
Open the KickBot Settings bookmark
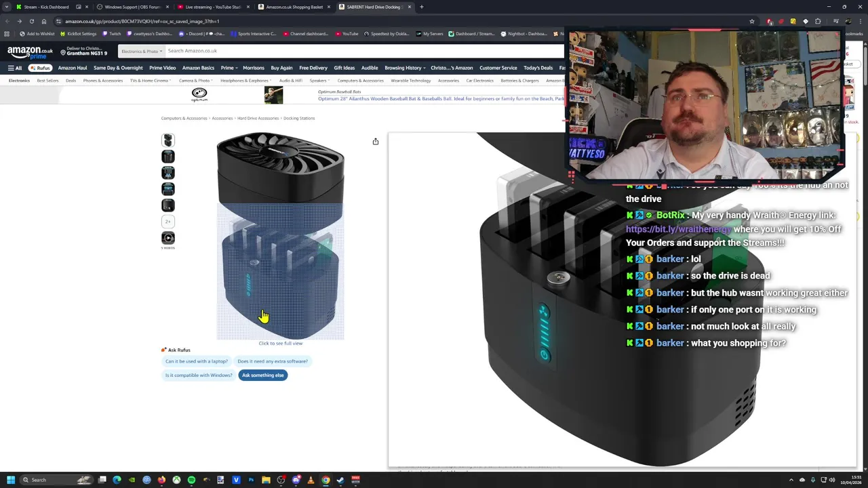pos(77,34)
